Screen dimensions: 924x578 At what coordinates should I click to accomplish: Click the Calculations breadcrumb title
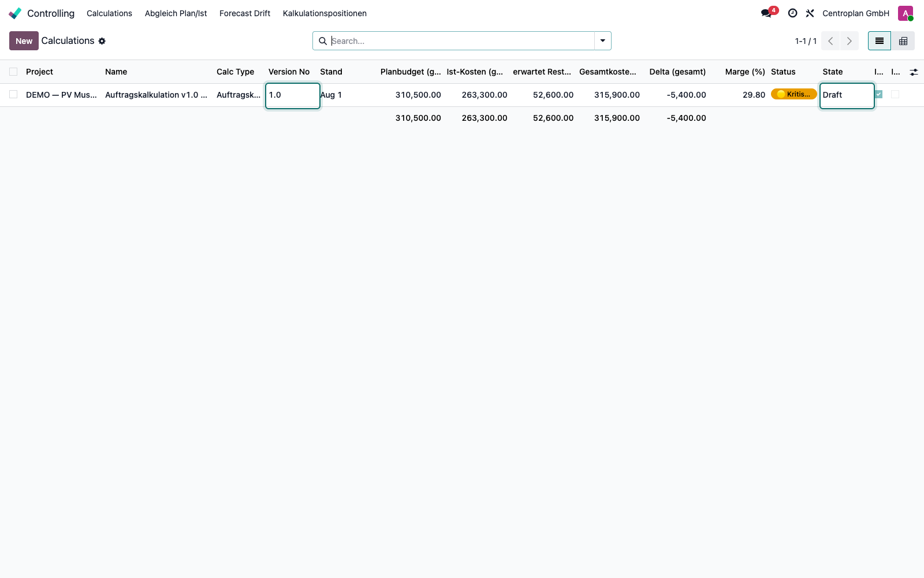click(x=68, y=40)
